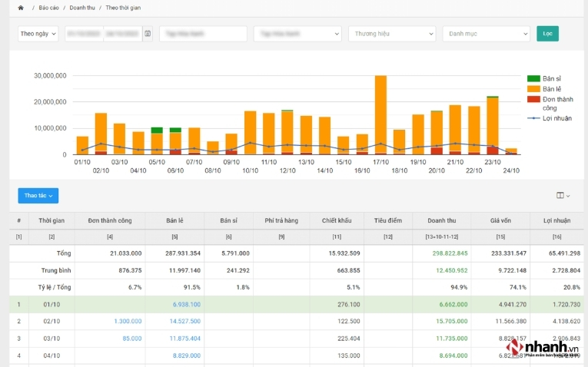This screenshot has height=367, width=588.
Task: Click the Tiêu điểm column header
Action: (388, 220)
